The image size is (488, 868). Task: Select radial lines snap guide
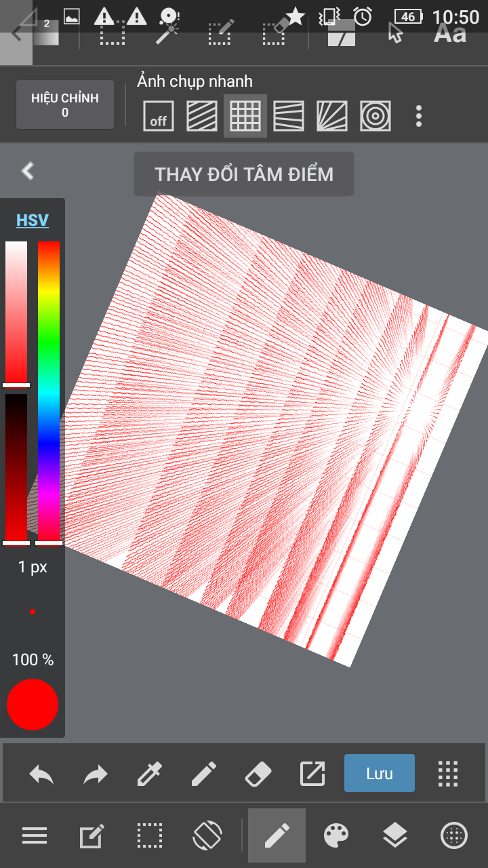pos(332,117)
